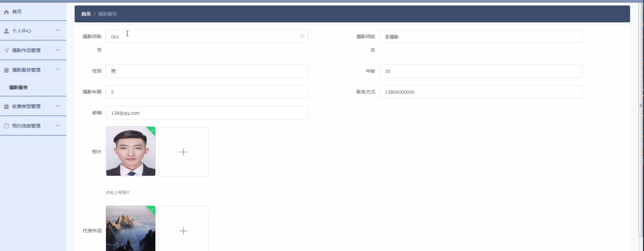The width and height of the screenshot is (644, 251).
Task: Open the 收费类型管理 menu
Action: 26,106
